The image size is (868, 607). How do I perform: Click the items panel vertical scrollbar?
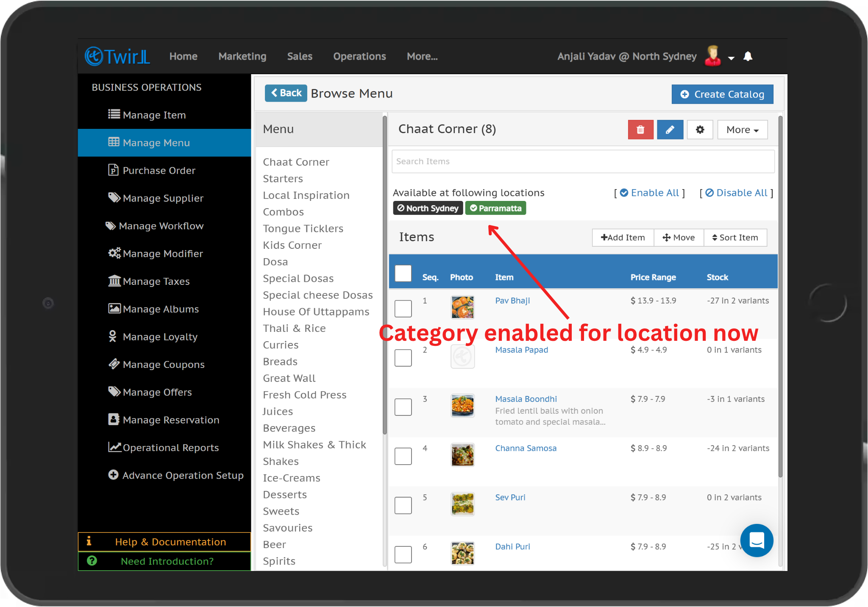coord(780,297)
